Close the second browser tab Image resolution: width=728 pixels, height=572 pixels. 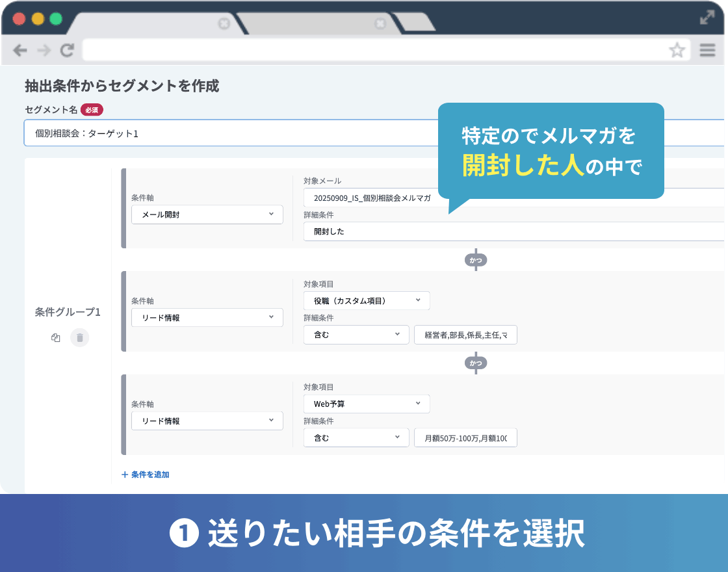(x=380, y=23)
